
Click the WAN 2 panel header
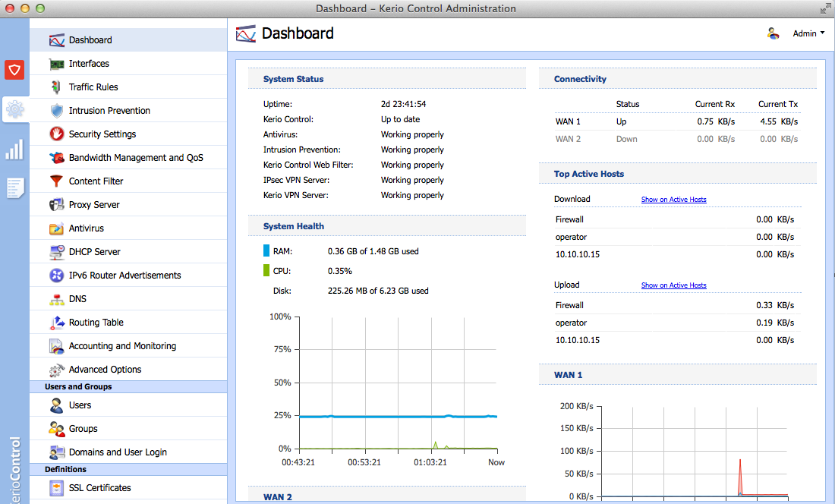pos(386,496)
